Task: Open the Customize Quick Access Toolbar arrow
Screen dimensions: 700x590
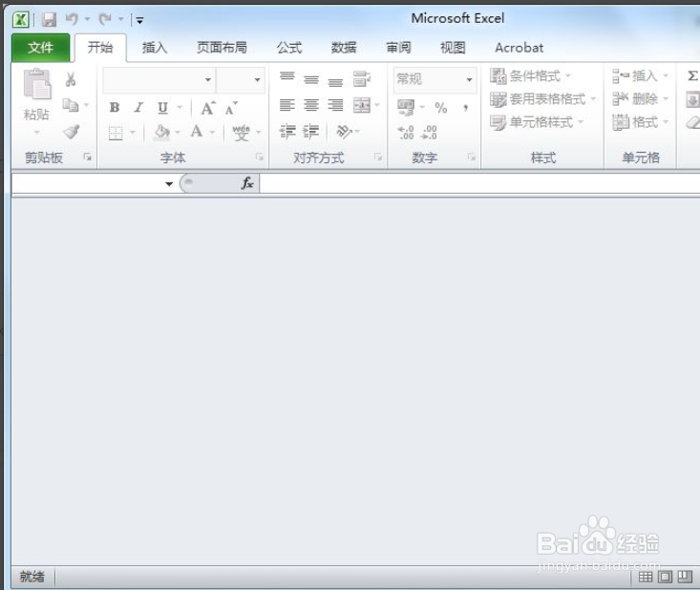Action: coord(139,20)
